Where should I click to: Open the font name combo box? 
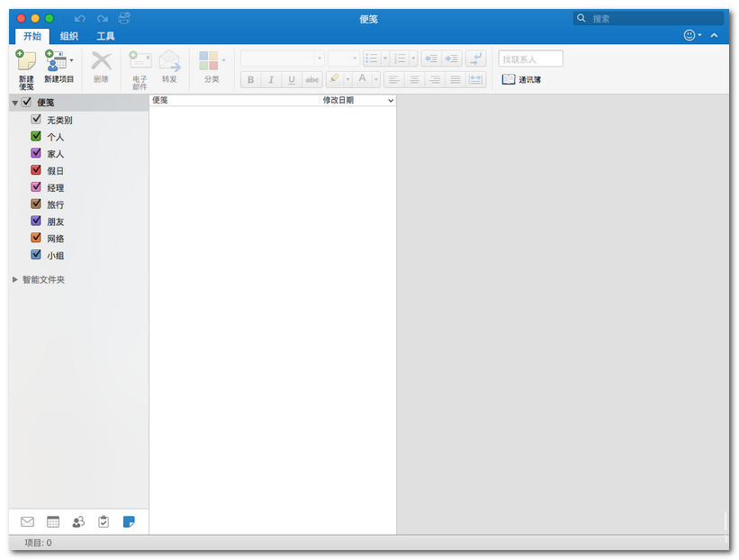tap(283, 59)
